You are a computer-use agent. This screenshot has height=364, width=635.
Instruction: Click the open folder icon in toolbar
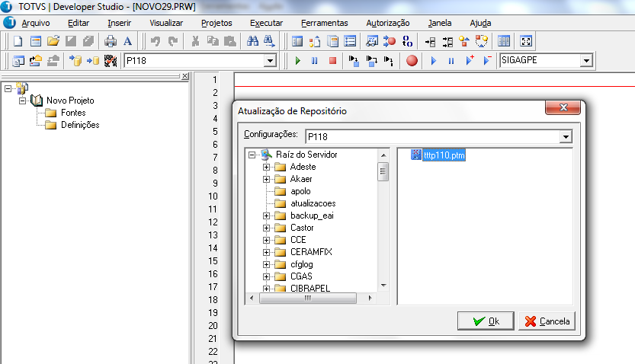[53, 41]
